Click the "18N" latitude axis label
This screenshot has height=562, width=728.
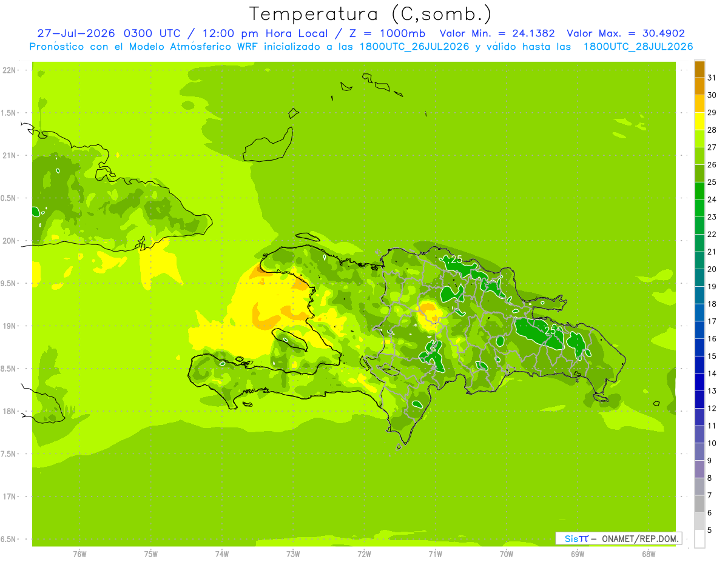point(10,411)
